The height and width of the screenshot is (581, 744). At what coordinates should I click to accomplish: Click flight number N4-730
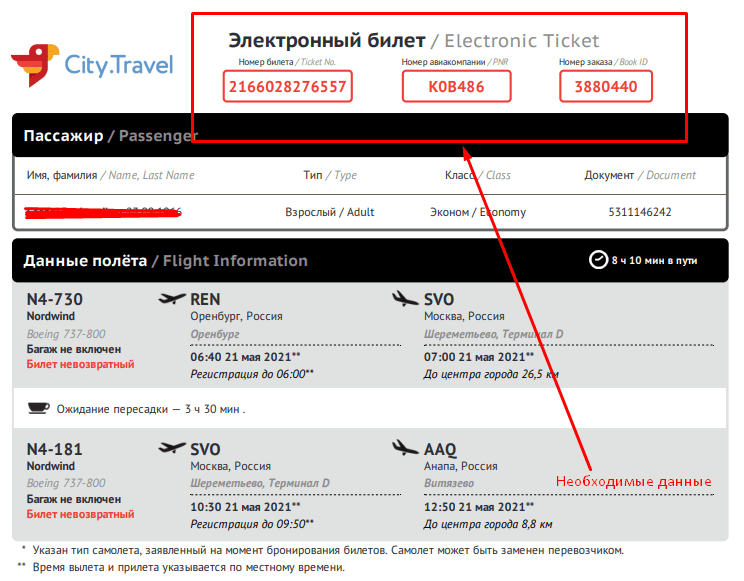tap(54, 299)
